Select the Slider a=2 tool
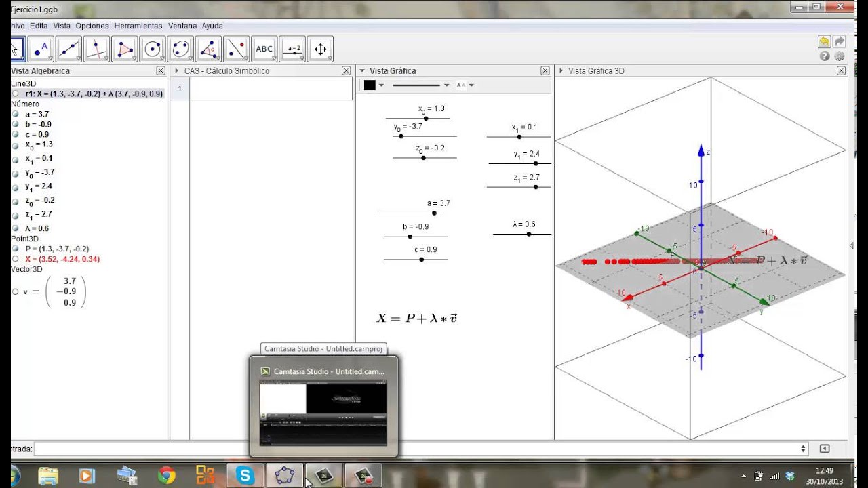This screenshot has width=868, height=488. [292, 49]
